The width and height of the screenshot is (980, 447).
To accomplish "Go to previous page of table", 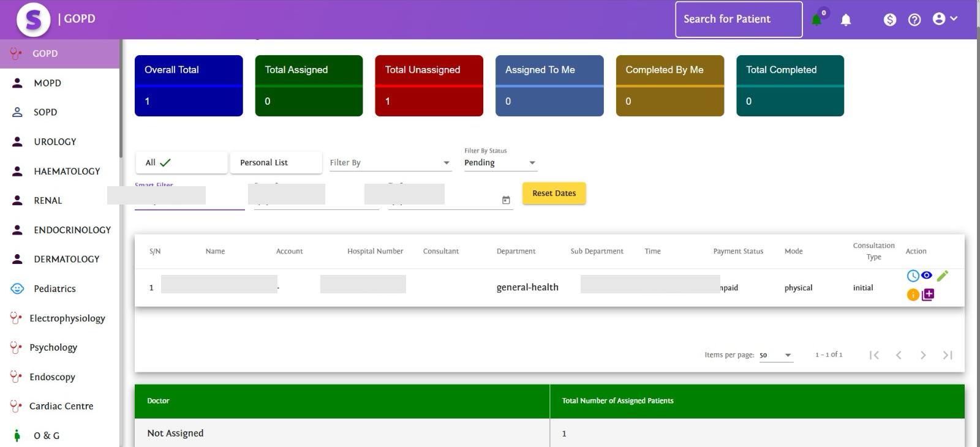I will [x=899, y=355].
